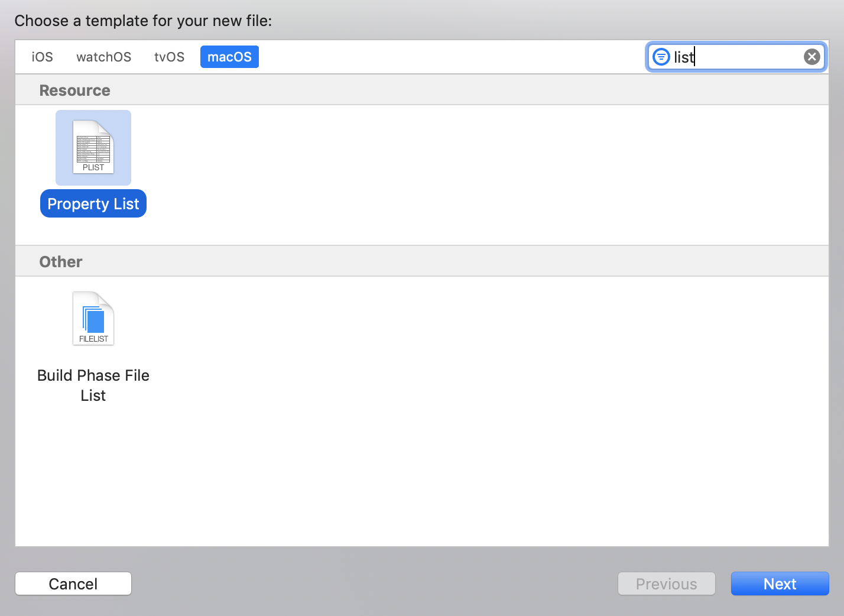Click the Previous button

[667, 583]
